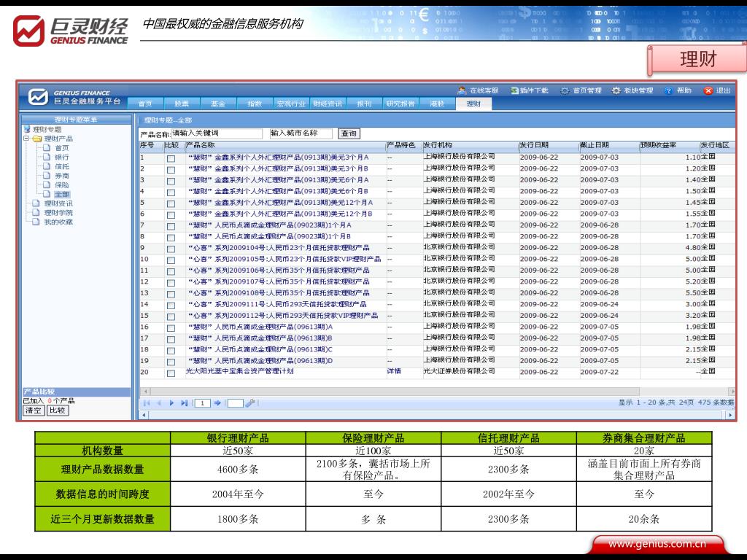Click page icon beside 我的收藏 tree item
Viewport: 747px width, 560px height.
(36, 222)
